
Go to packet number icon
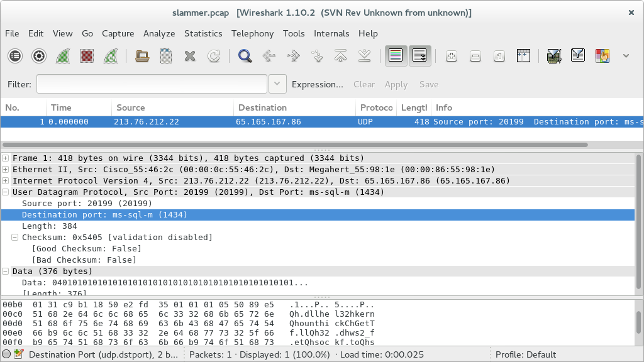pyautogui.click(x=317, y=56)
